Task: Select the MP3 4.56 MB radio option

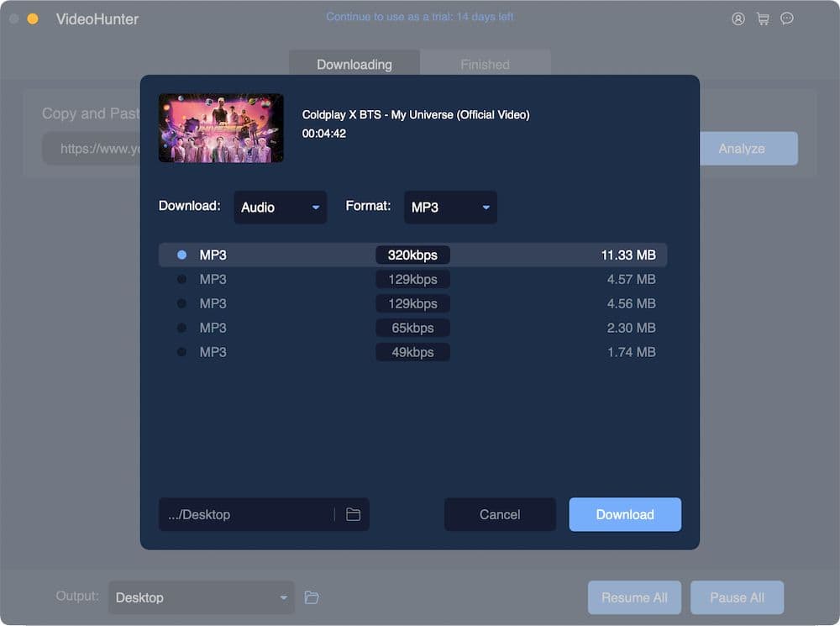Action: (181, 303)
